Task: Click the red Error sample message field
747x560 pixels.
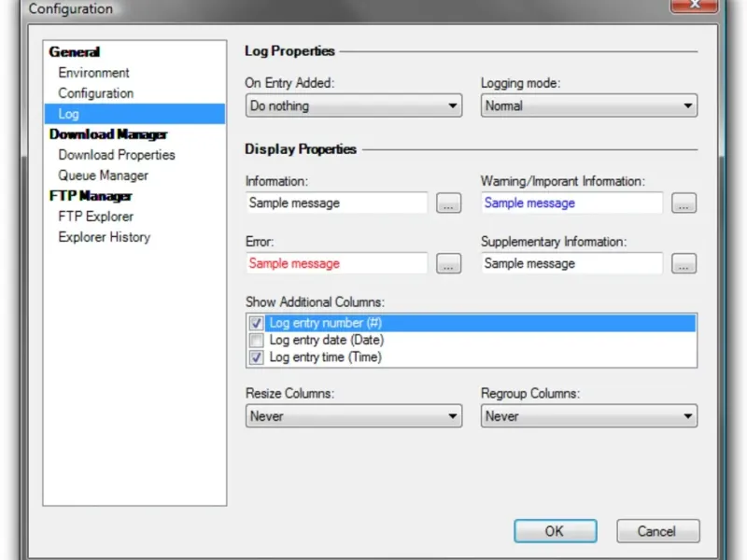Action: click(x=337, y=263)
